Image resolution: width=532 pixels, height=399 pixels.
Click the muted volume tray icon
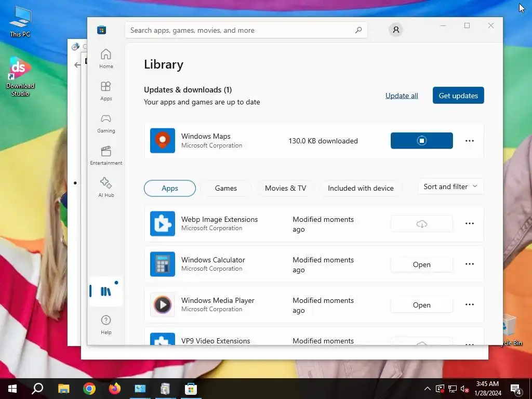(x=464, y=389)
